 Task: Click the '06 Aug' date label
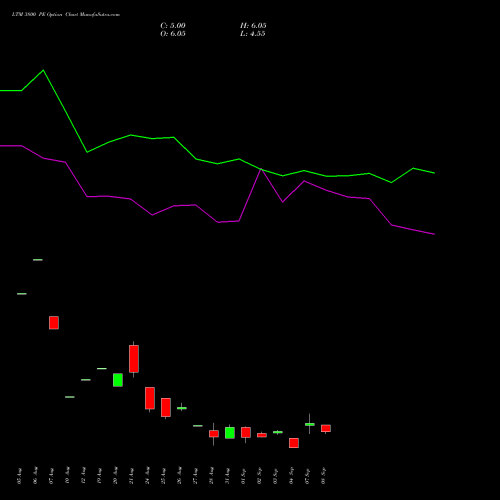35,476
